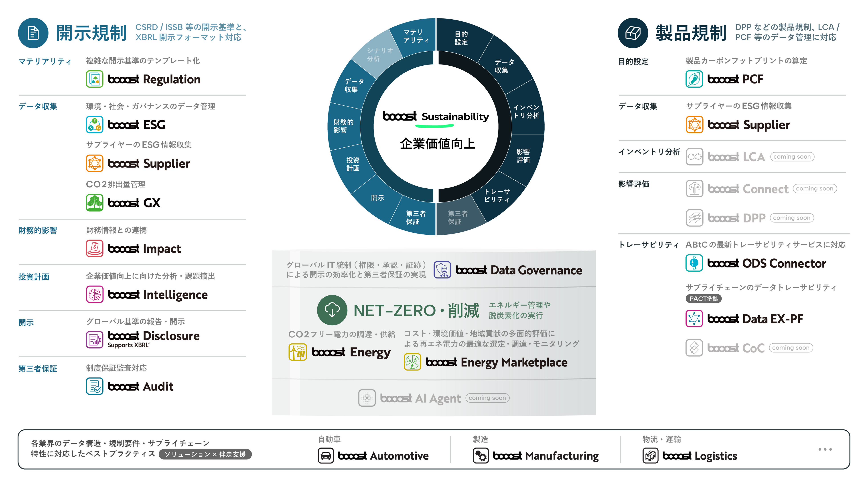The width and height of the screenshot is (868, 488).
Task: Click the booost Disclosure product name
Action: [x=154, y=336]
